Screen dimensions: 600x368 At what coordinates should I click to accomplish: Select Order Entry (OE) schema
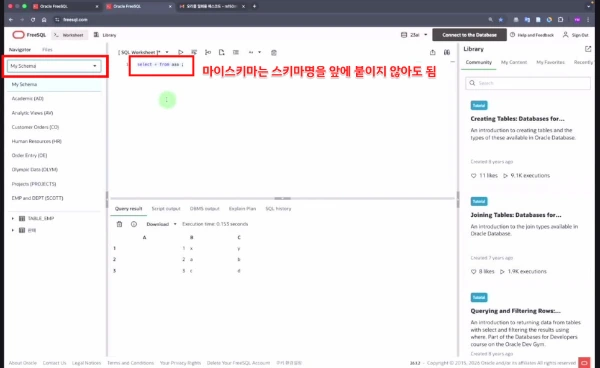54,155
